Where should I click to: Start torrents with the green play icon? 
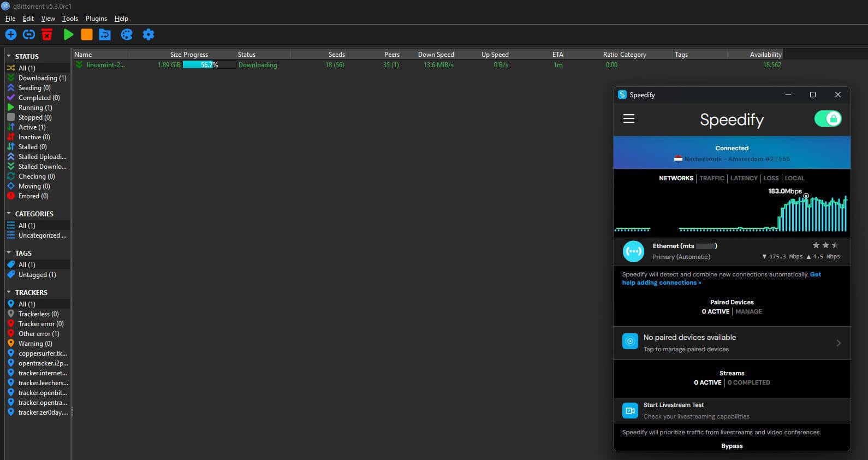pyautogui.click(x=68, y=34)
